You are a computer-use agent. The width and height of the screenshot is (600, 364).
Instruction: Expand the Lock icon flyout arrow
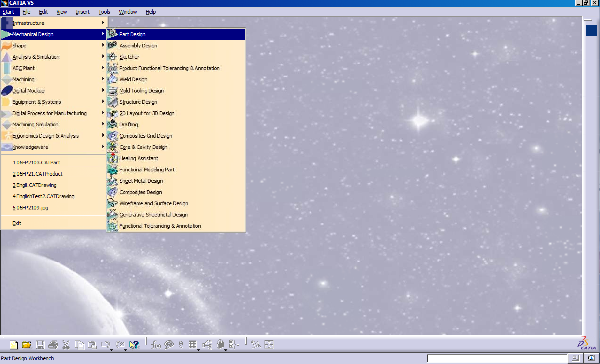(226, 350)
